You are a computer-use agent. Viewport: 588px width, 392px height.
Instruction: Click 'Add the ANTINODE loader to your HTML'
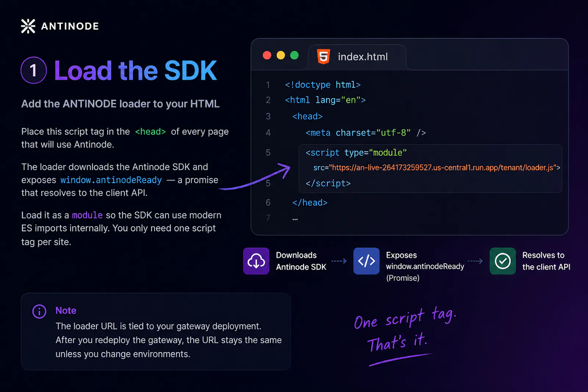120,104
